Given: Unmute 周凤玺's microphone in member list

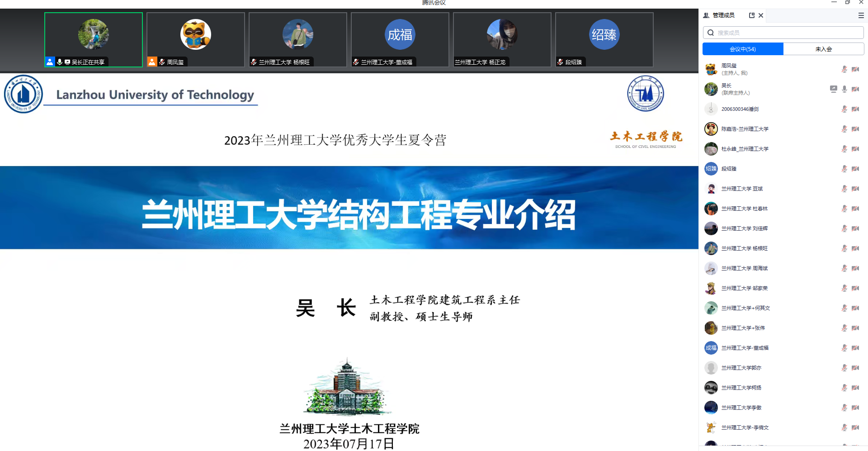Looking at the screenshot, I should coord(844,69).
